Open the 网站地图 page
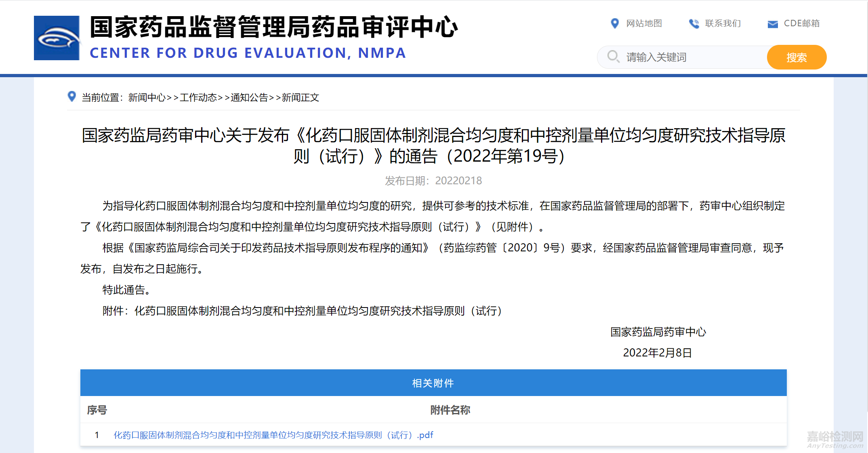The width and height of the screenshot is (868, 453). [643, 23]
